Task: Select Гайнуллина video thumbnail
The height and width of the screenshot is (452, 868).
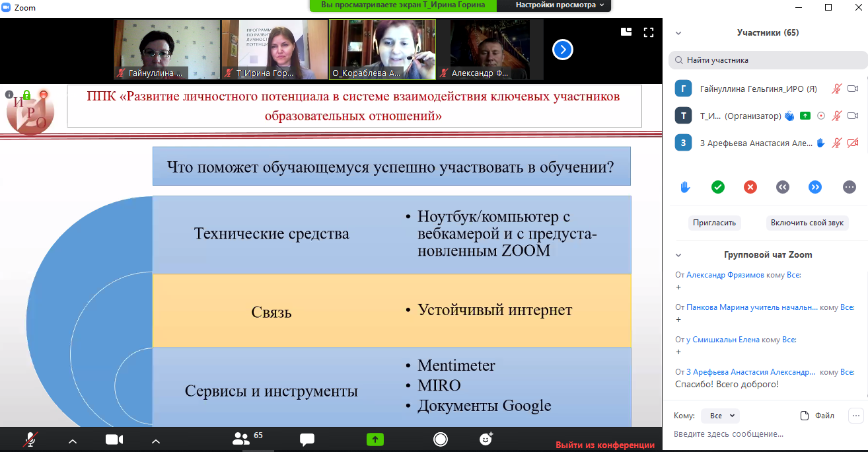Action: pyautogui.click(x=166, y=50)
